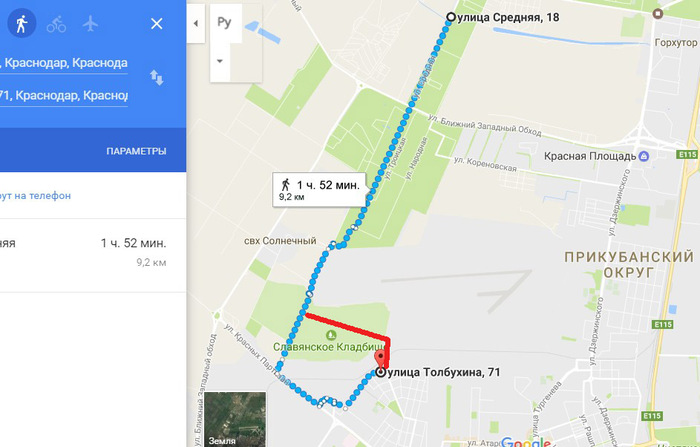Click the red destination pin
The image size is (700, 447).
(x=380, y=360)
